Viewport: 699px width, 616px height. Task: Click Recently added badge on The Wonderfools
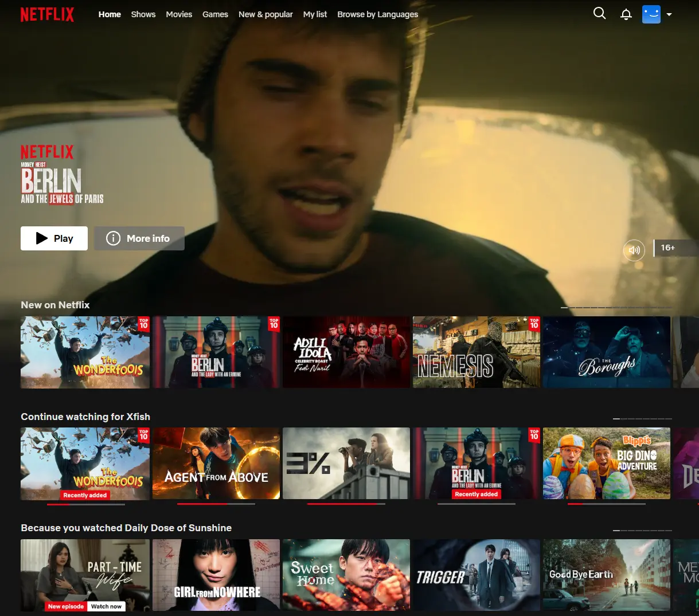pos(85,495)
